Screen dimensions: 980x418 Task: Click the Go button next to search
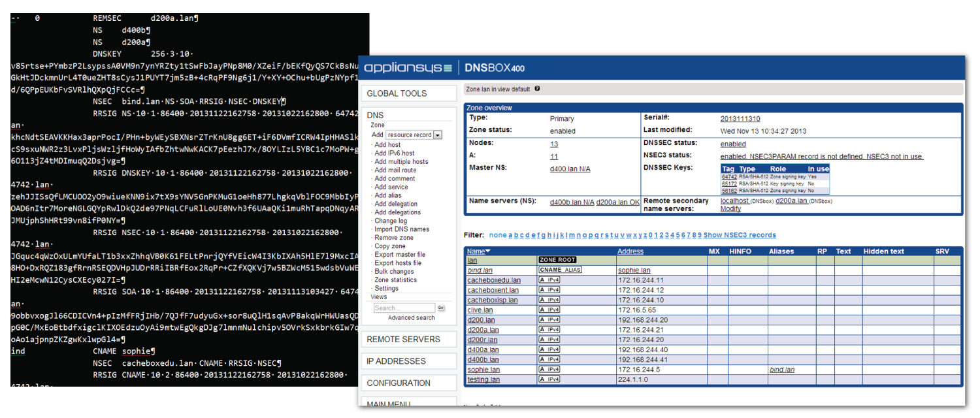(x=441, y=308)
